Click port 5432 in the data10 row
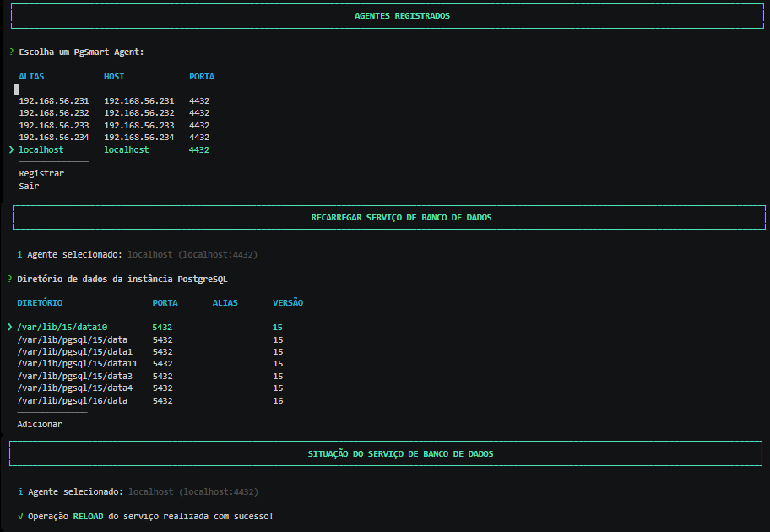This screenshot has height=532, width=770. [162, 327]
